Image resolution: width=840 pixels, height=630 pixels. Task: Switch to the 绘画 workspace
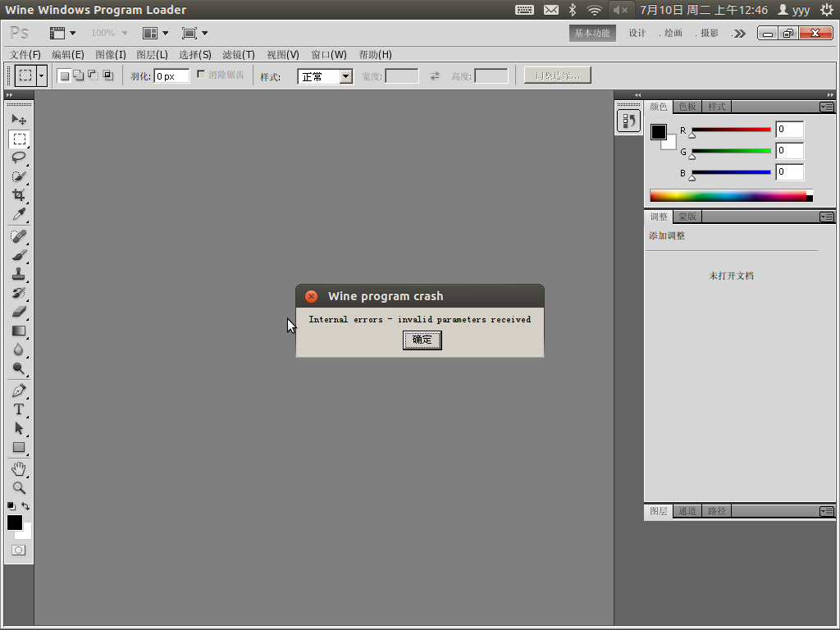click(x=673, y=33)
